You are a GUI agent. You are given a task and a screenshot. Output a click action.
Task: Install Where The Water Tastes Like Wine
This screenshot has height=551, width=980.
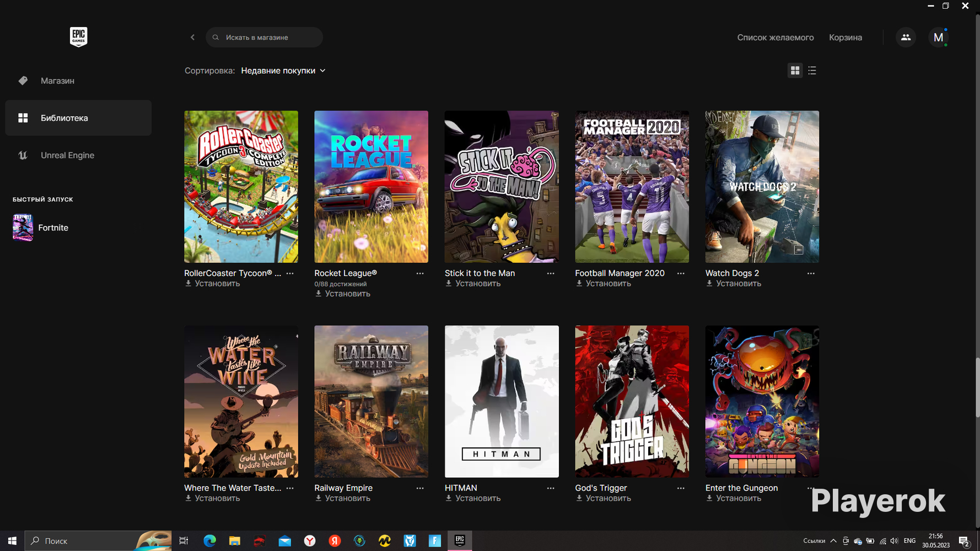[212, 499]
